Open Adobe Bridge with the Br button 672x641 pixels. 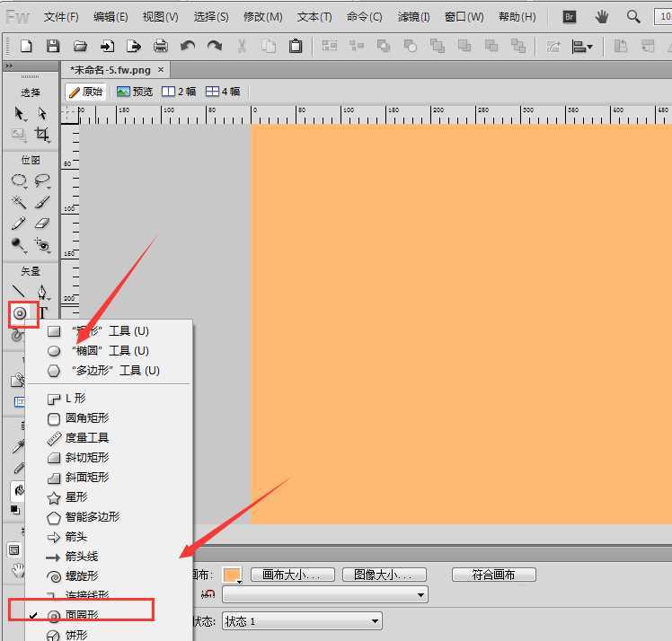point(569,16)
